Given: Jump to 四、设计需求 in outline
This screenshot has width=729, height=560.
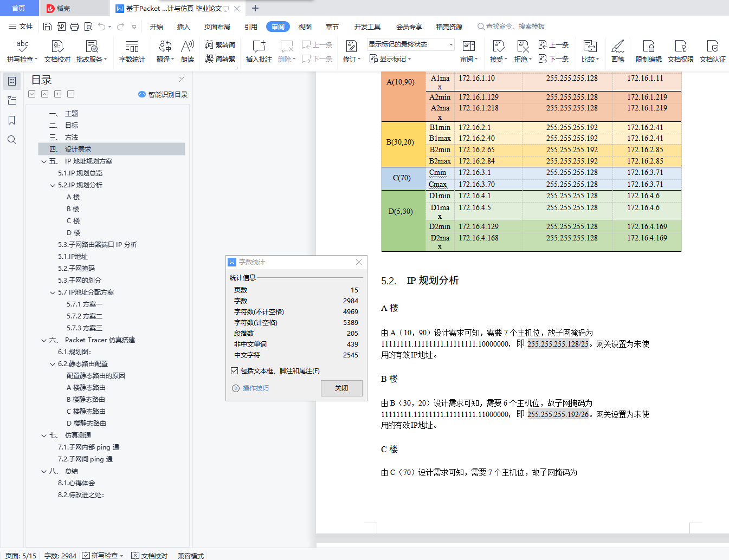Looking at the screenshot, I should click(112, 149).
